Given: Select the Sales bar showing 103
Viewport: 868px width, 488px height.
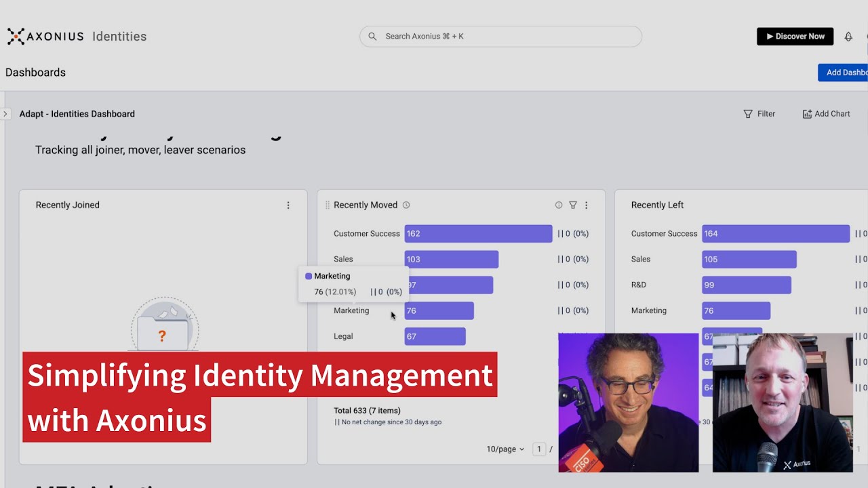Looking at the screenshot, I should pyautogui.click(x=452, y=260).
